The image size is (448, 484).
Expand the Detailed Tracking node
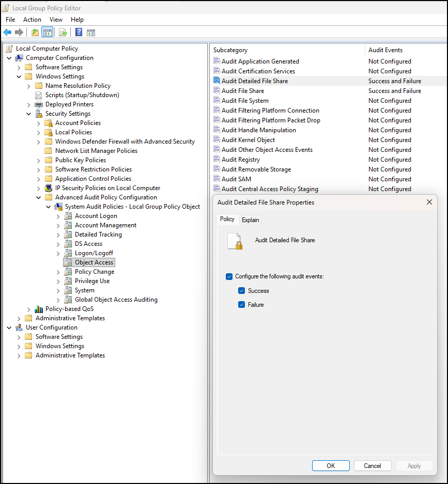point(58,235)
